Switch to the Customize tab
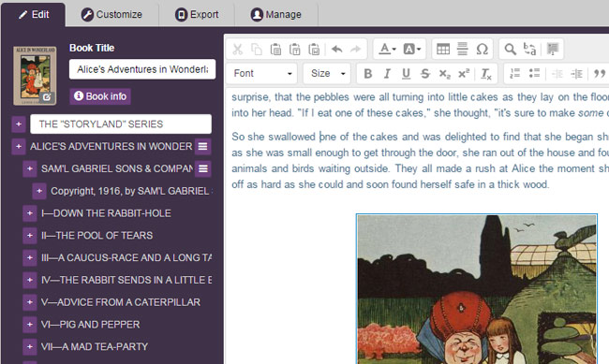The width and height of the screenshot is (609, 364). (111, 14)
